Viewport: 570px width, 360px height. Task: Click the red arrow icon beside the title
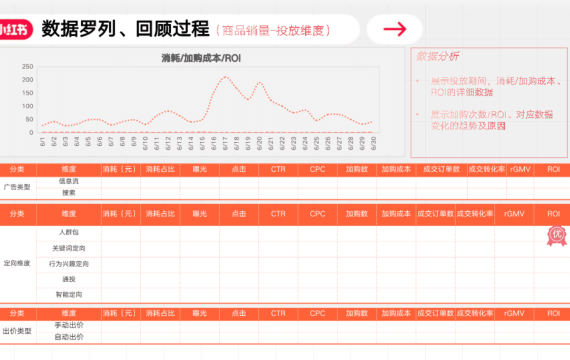pos(395,29)
